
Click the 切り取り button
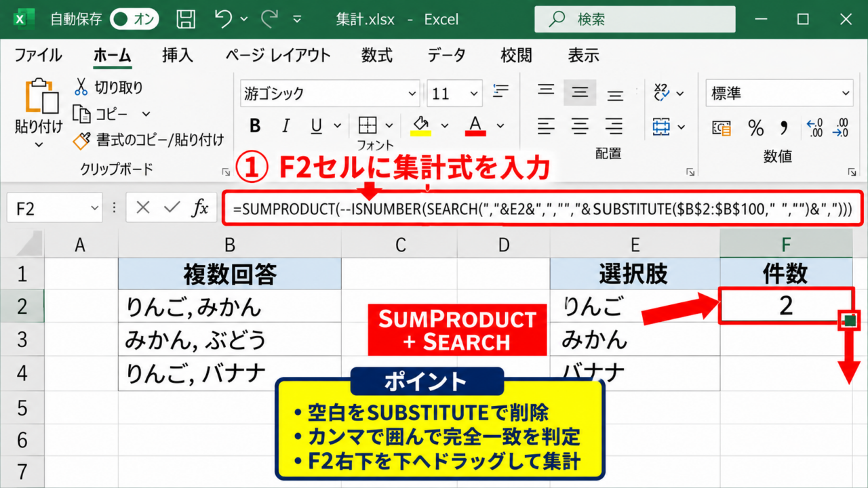108,87
